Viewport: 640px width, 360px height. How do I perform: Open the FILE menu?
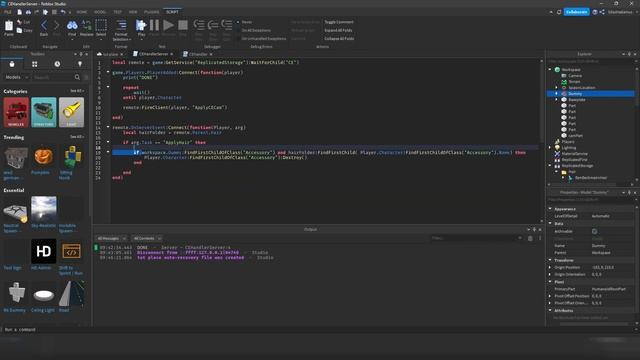point(7,12)
